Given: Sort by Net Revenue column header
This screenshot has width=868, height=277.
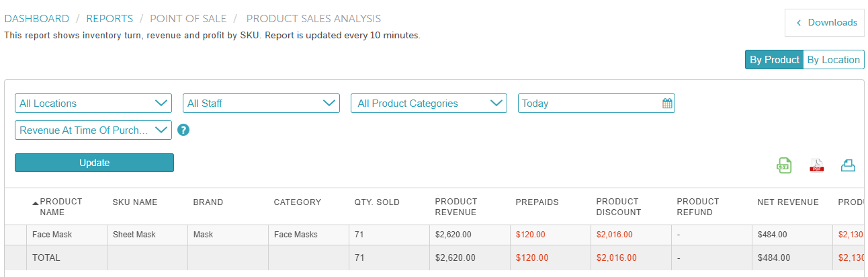Looking at the screenshot, I should pos(788,202).
